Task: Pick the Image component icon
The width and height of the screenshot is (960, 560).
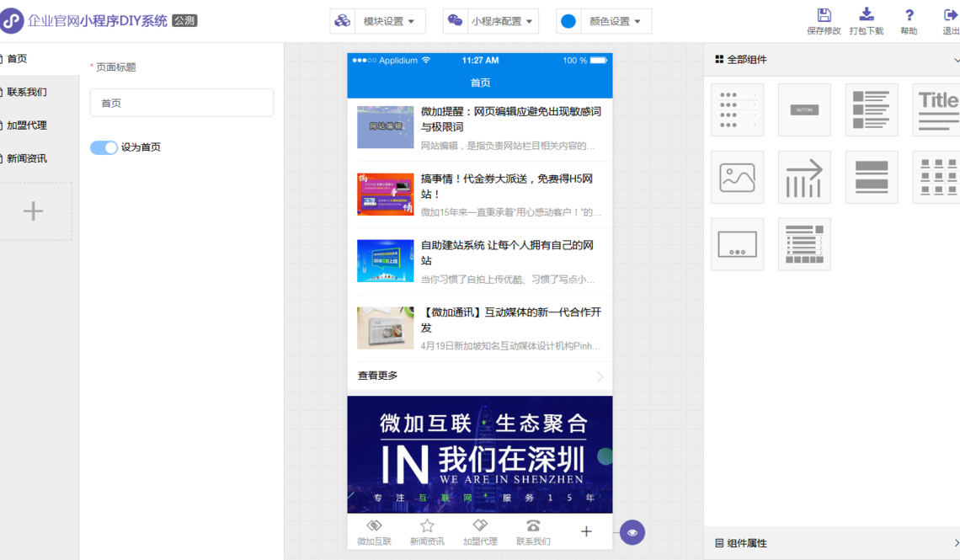Action: (x=737, y=177)
